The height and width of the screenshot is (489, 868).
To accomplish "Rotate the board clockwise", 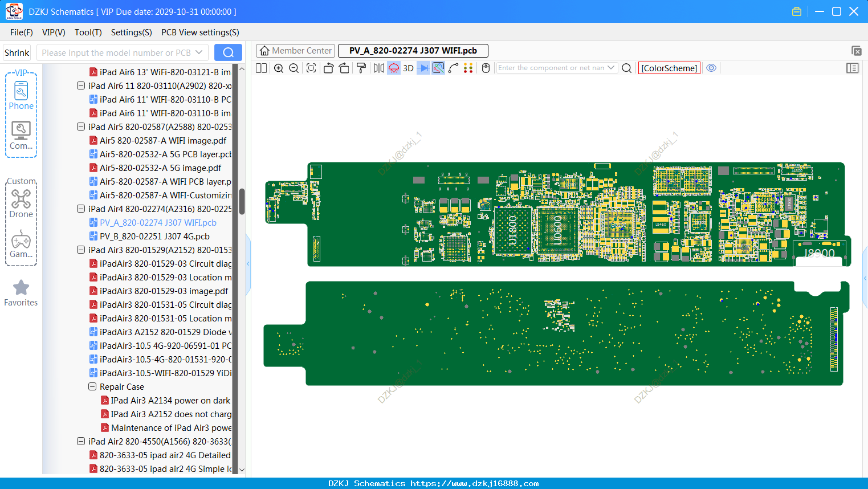I will pos(344,68).
